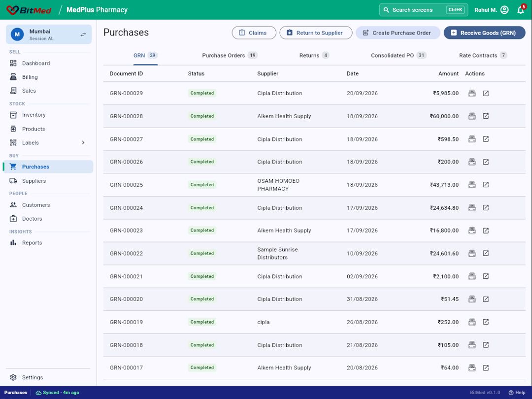532x399 pixels.
Task: Open GRN-000027 with the launch icon
Action: [x=486, y=139]
